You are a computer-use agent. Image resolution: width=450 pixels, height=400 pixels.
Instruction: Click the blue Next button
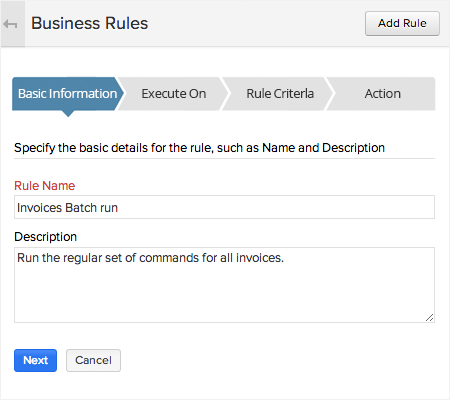point(35,360)
